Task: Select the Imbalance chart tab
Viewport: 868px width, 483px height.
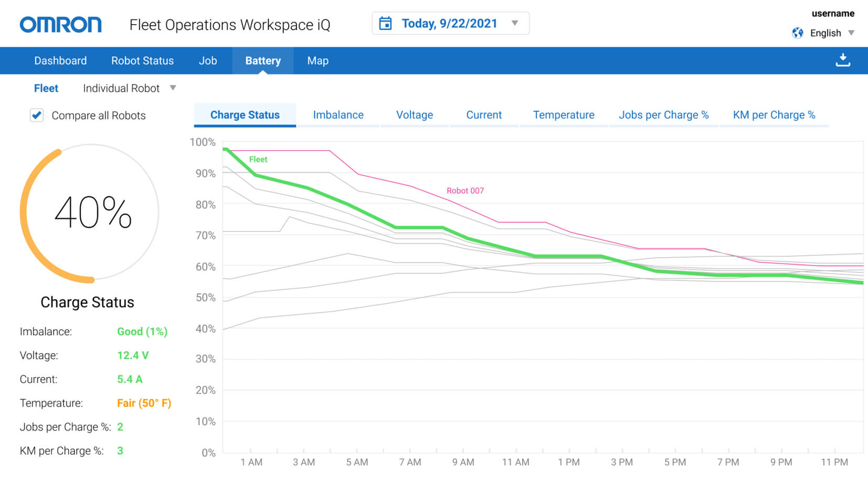Action: [338, 115]
